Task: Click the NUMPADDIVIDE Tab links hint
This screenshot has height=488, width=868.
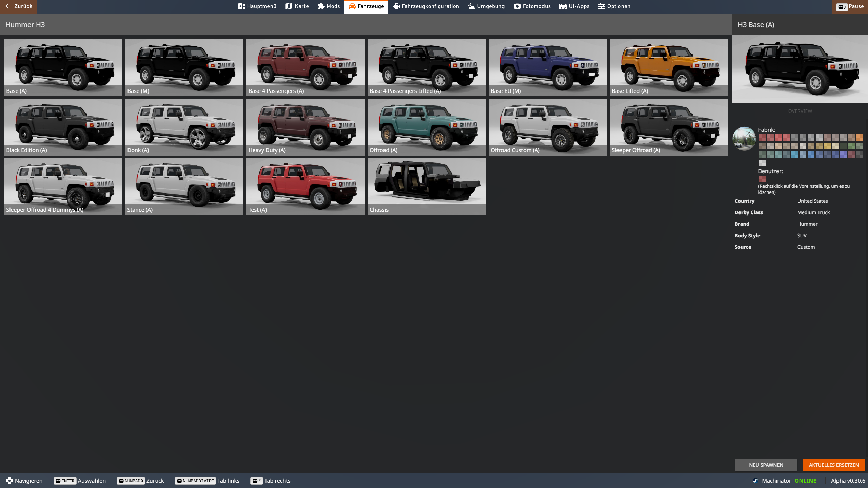Action: [207, 481]
